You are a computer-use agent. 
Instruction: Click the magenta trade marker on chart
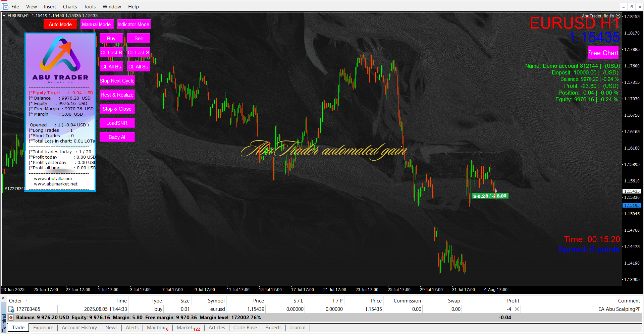496,191
